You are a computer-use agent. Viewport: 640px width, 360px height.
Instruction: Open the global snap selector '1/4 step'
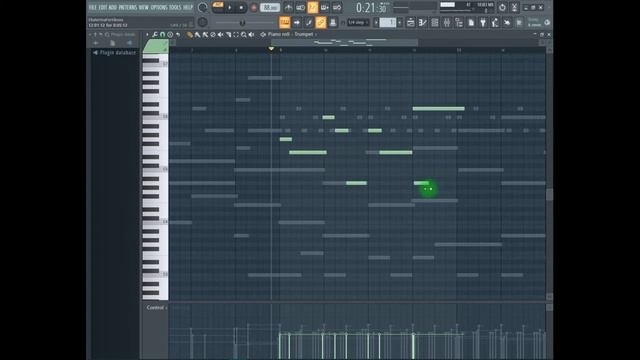click(358, 22)
